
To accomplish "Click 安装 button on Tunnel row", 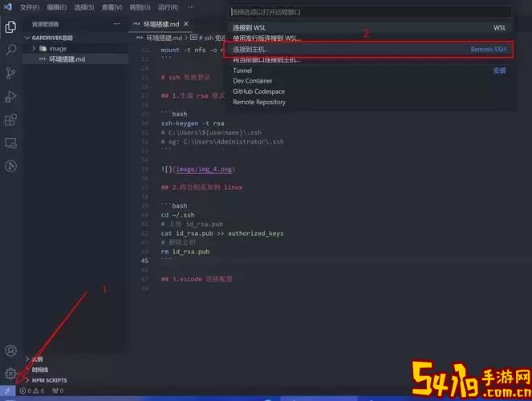I will pos(499,71).
